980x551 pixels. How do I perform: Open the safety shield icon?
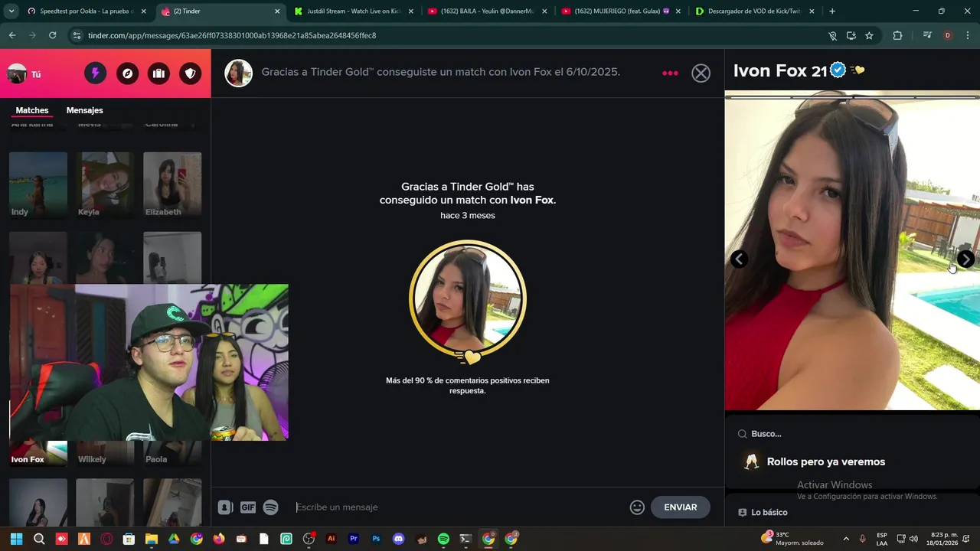[190, 73]
